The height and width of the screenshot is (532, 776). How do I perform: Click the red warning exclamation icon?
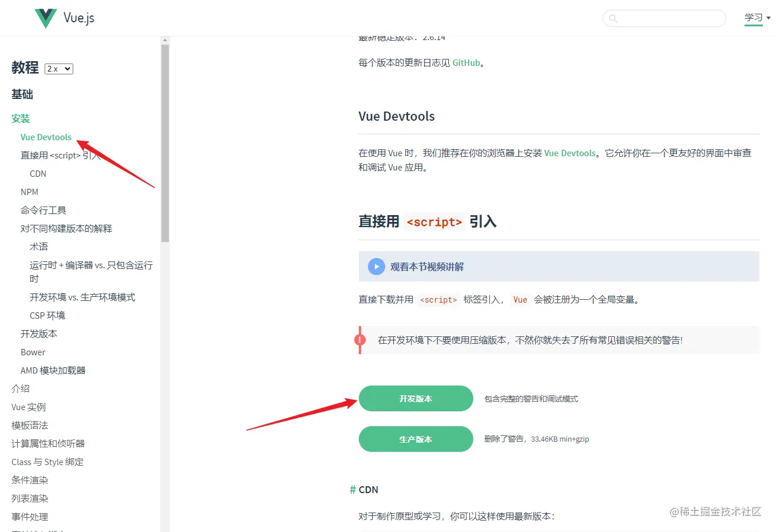360,340
